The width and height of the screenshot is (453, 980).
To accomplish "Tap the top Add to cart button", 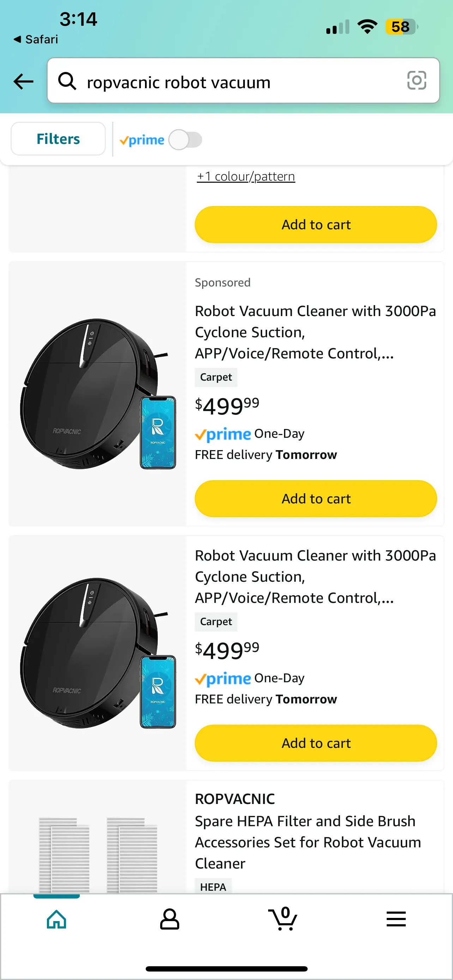I will point(316,224).
